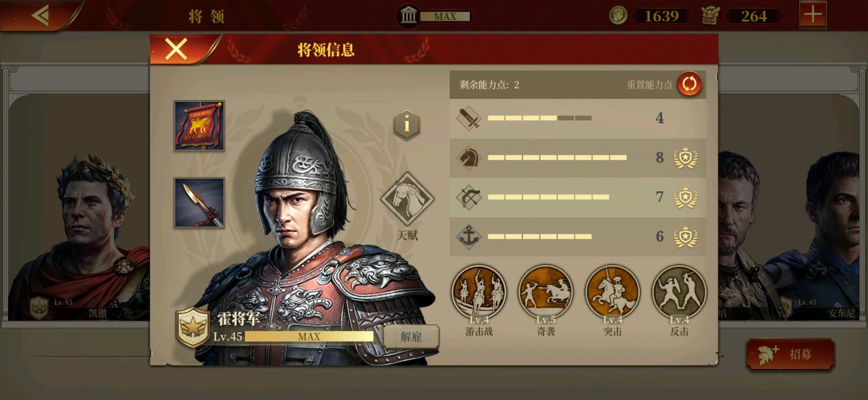The height and width of the screenshot is (400, 868).
Task: Click the cavalry medal badge beside value 8
Action: click(x=686, y=158)
